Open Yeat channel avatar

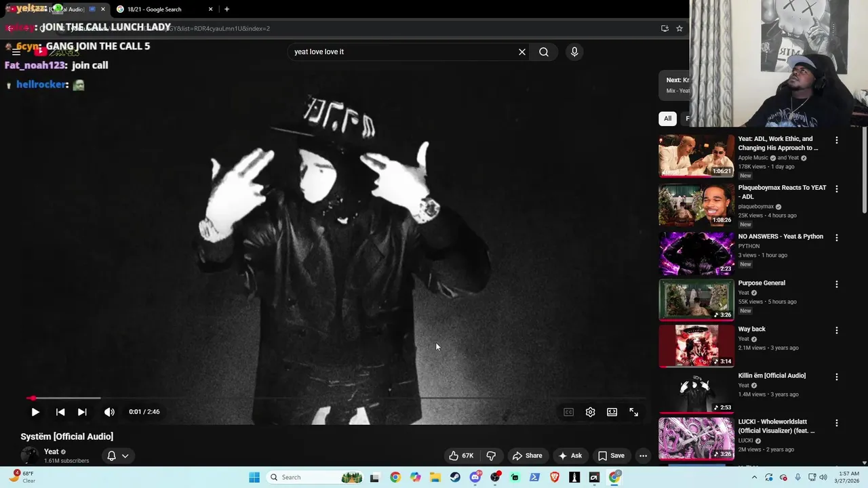pos(30,455)
